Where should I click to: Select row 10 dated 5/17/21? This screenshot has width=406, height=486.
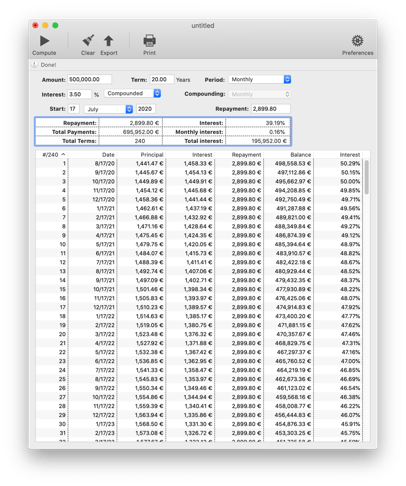point(199,244)
